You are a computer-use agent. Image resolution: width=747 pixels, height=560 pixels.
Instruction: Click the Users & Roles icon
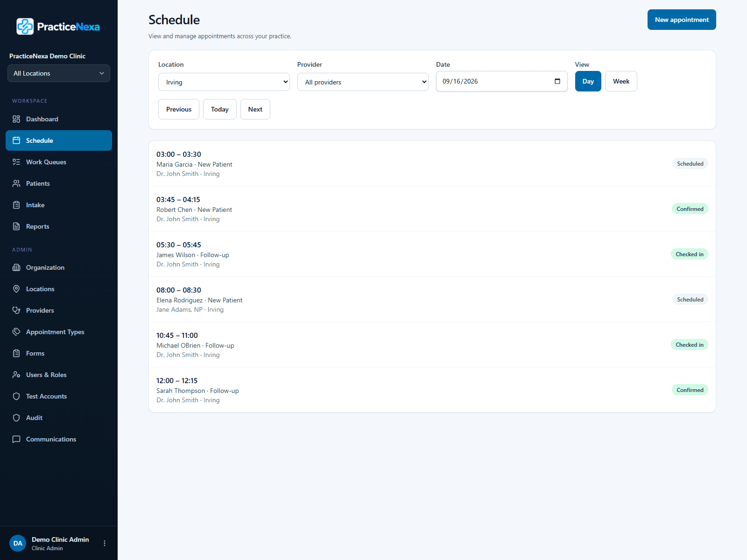[16, 375]
